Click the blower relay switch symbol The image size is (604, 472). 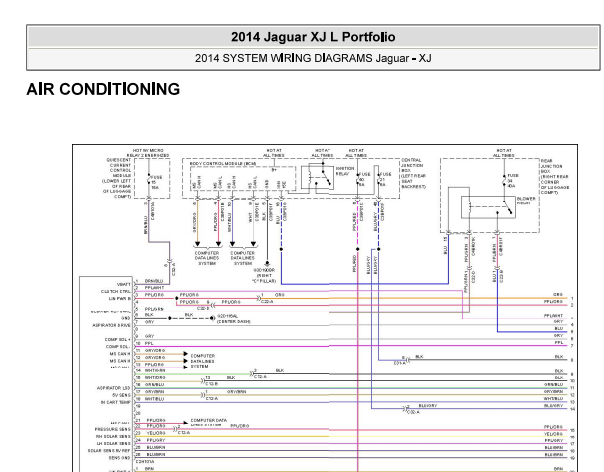coord(488,207)
